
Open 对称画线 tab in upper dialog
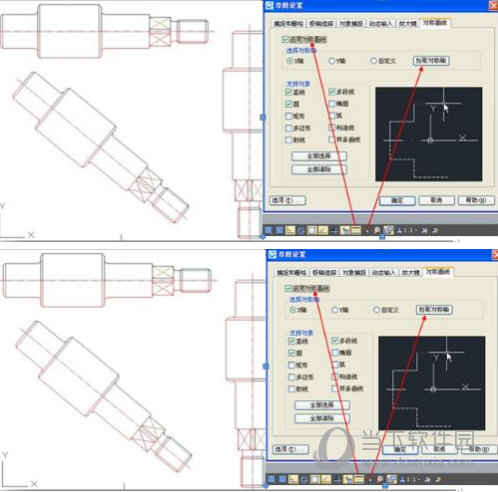coord(435,23)
